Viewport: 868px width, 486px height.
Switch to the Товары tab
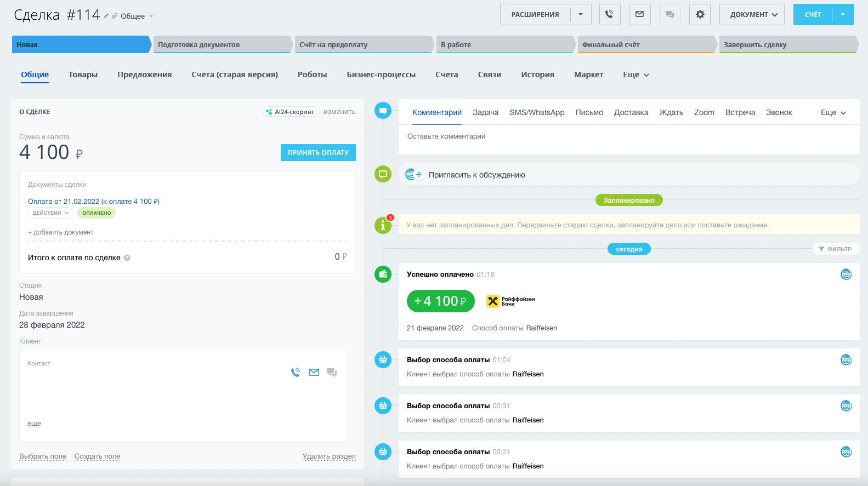[83, 75]
